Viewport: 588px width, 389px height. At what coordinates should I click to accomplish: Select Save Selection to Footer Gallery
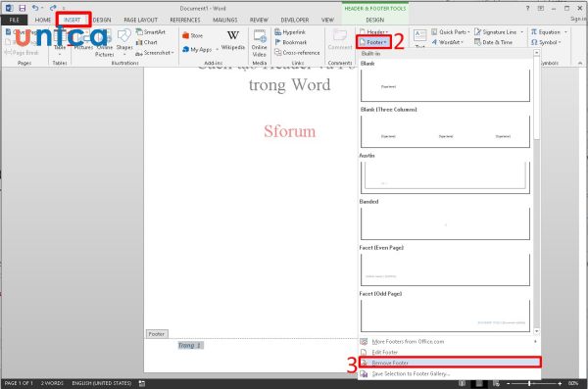click(x=450, y=373)
